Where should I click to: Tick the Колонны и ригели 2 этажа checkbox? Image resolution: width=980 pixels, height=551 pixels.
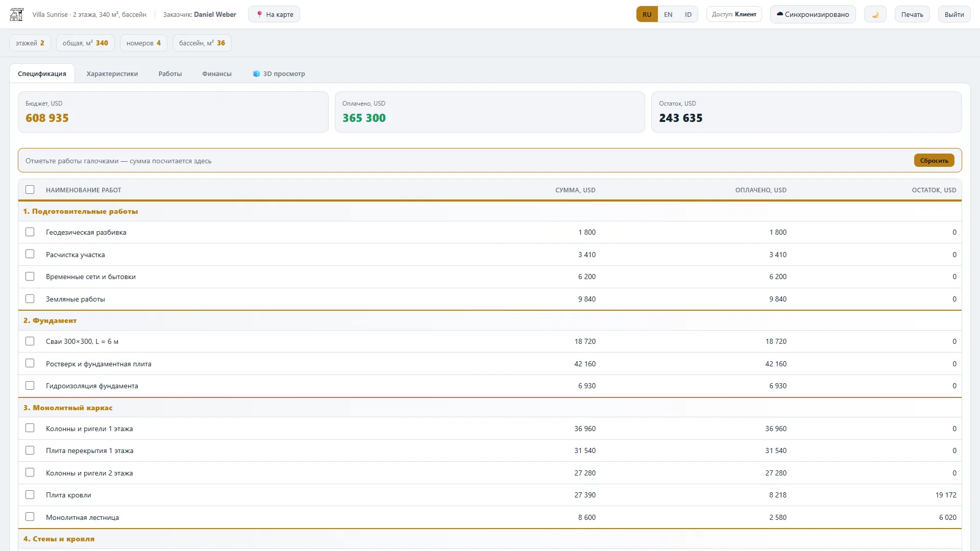(x=30, y=472)
